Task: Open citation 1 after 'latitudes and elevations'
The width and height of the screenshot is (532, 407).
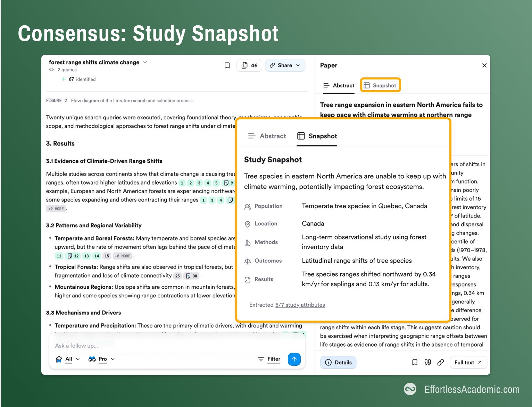Action: 182,183
